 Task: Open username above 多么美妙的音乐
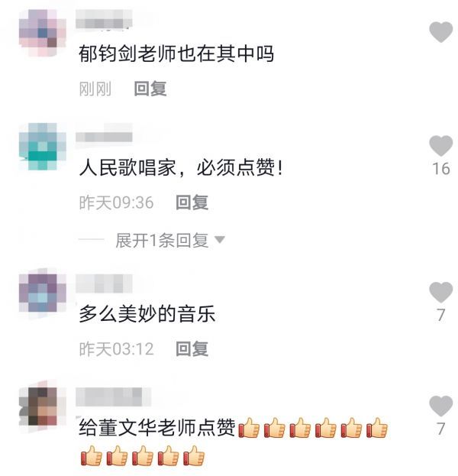coord(104,283)
